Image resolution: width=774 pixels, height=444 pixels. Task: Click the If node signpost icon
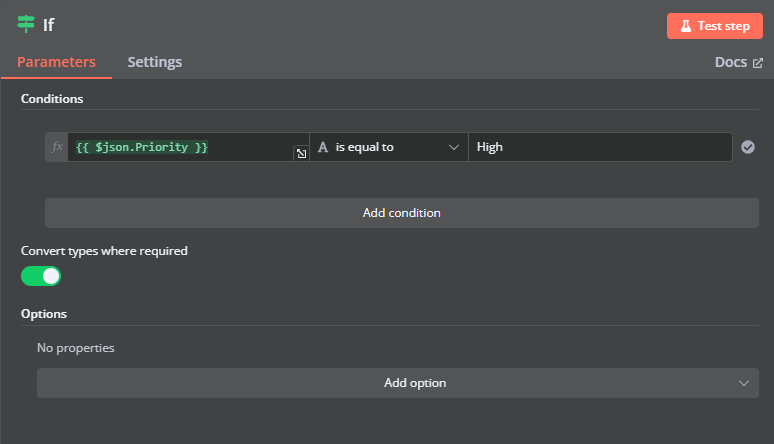26,24
